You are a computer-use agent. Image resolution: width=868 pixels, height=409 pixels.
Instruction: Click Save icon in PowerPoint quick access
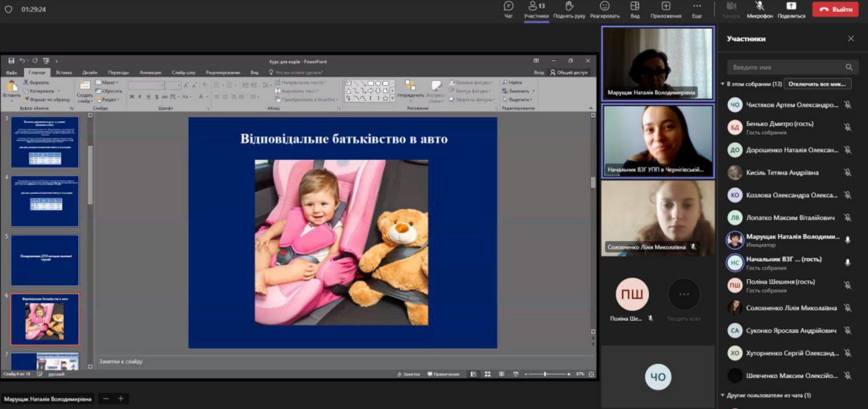click(11, 61)
